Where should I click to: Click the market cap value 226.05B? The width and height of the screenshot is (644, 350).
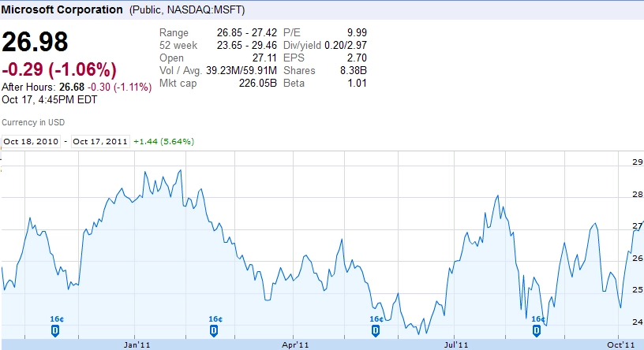pos(258,84)
